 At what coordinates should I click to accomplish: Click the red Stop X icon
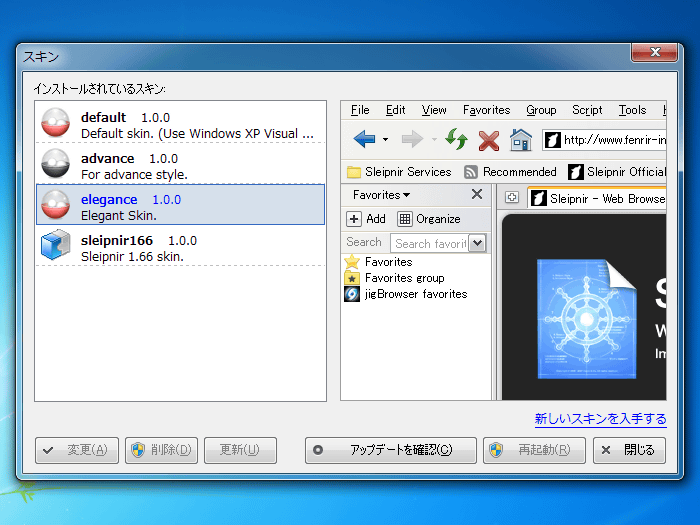tap(489, 141)
